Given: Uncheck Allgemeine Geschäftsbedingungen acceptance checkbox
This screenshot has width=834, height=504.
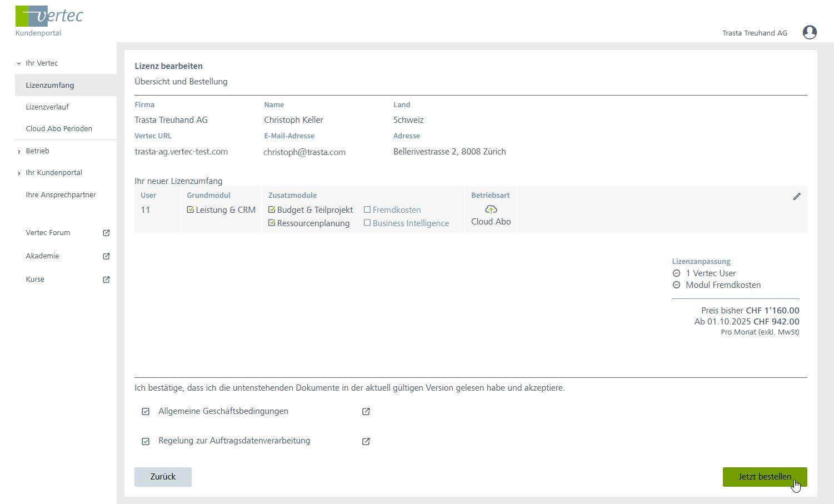Looking at the screenshot, I should coord(146,412).
